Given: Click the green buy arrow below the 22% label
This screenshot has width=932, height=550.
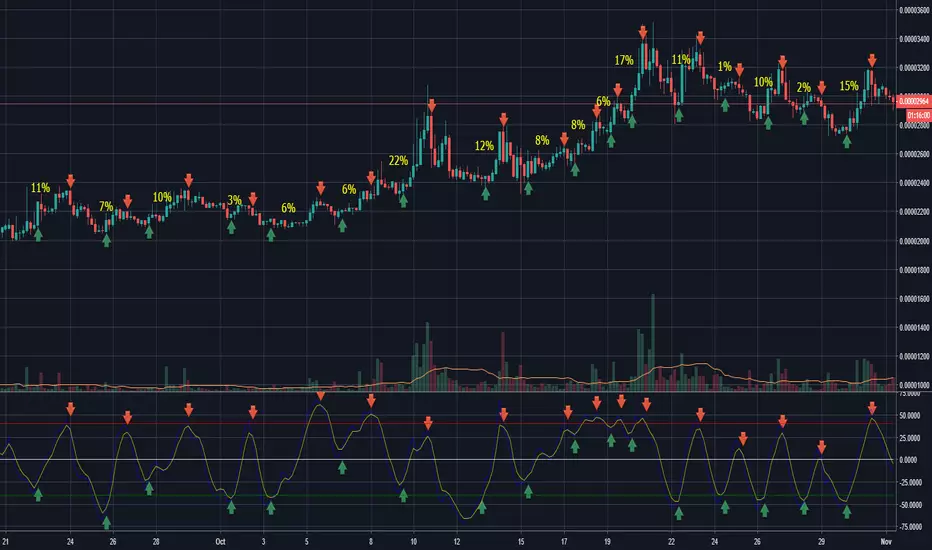Looking at the screenshot, I should [x=404, y=200].
